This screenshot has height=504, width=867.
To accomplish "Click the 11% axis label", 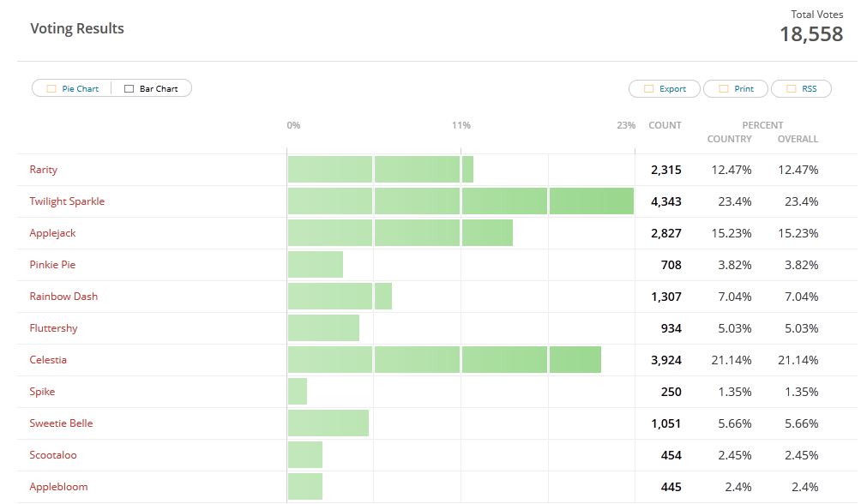I will point(461,125).
